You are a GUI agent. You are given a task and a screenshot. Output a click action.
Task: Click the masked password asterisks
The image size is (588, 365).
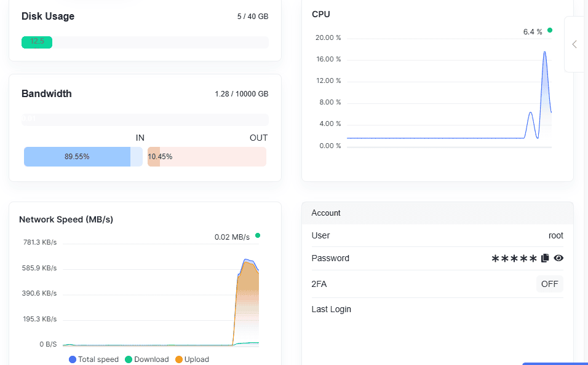coord(514,259)
